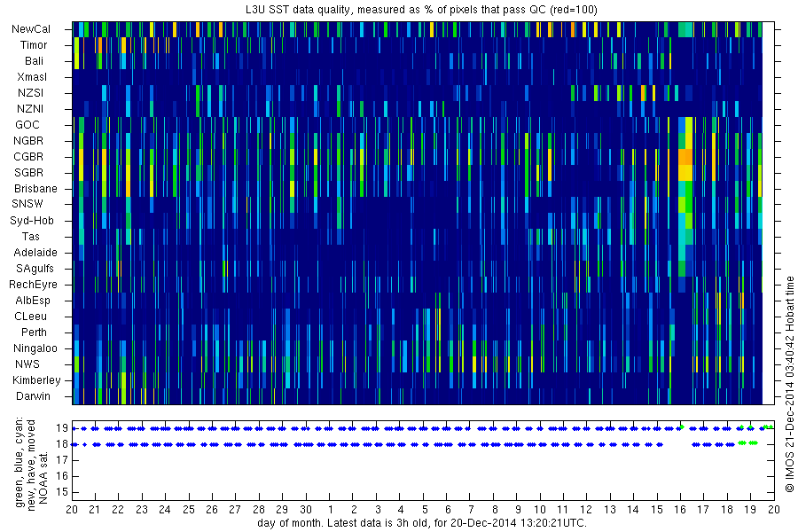
Task: Click the NZSI region label
Action: (30, 92)
